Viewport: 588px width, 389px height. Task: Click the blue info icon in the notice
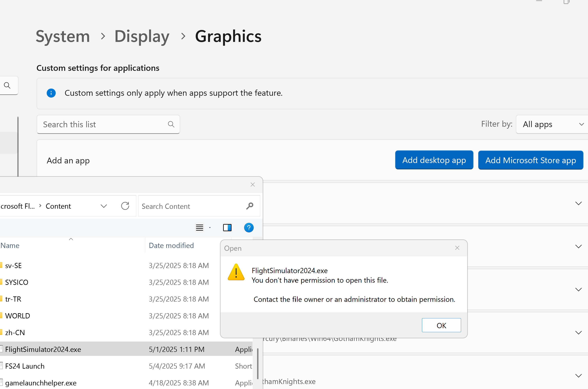point(51,93)
